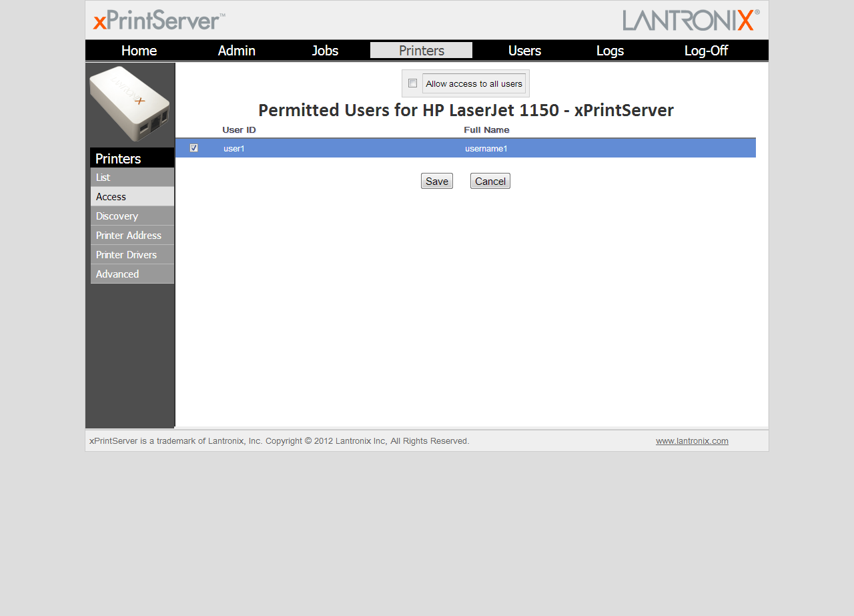Open the Home menu
Screen dimensions: 854x616
(139, 51)
